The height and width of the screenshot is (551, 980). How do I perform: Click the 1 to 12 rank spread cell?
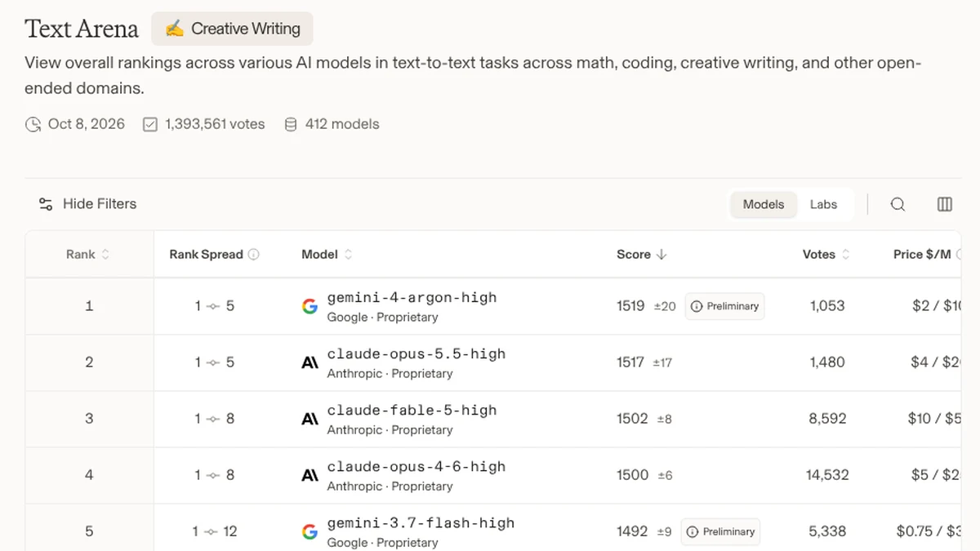coord(214,531)
